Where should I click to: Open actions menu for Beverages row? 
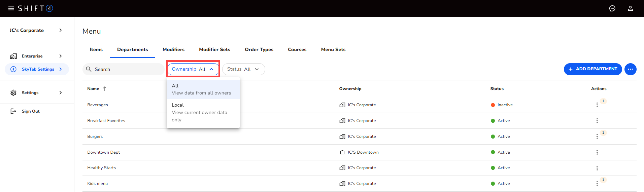597,105
